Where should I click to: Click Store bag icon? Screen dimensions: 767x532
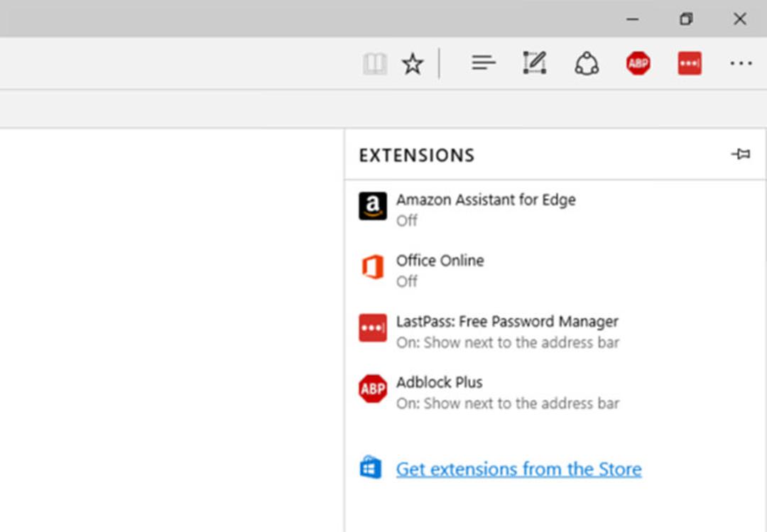coord(371,467)
